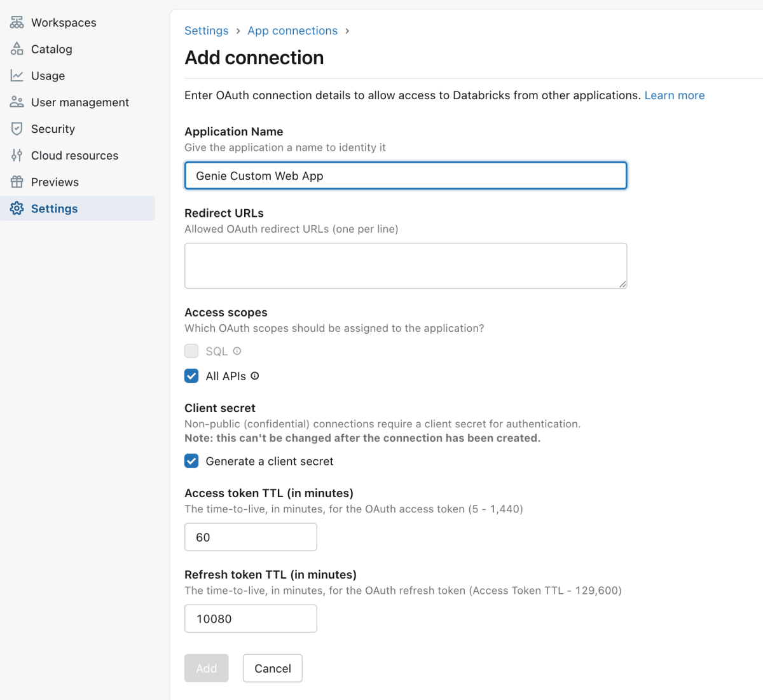This screenshot has width=763, height=700.
Task: Click the info icon next to SQL scope
Action: click(x=237, y=350)
